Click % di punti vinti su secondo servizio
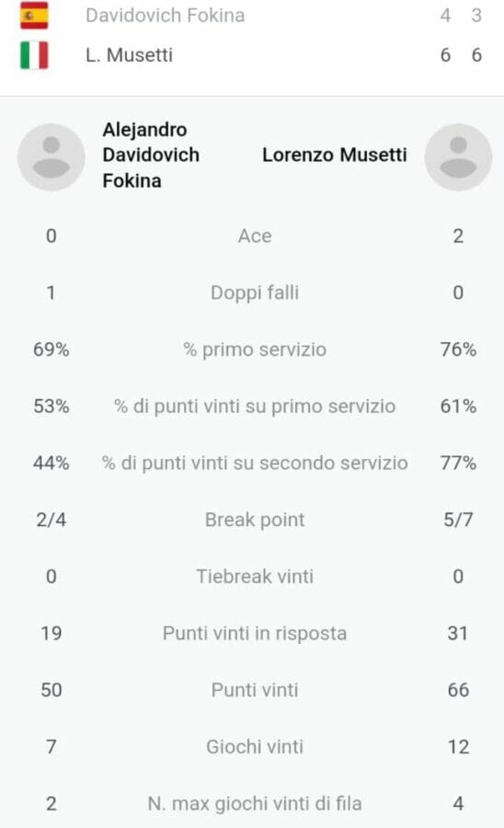 (255, 463)
